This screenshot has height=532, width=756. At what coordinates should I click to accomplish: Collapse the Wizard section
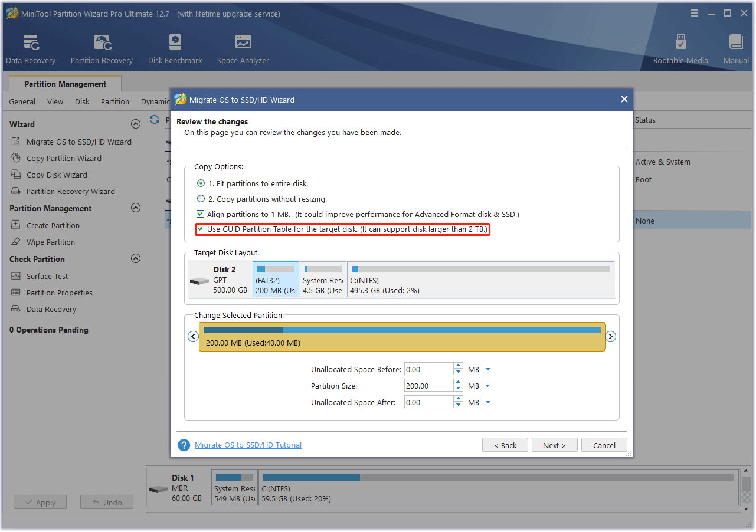(x=135, y=124)
